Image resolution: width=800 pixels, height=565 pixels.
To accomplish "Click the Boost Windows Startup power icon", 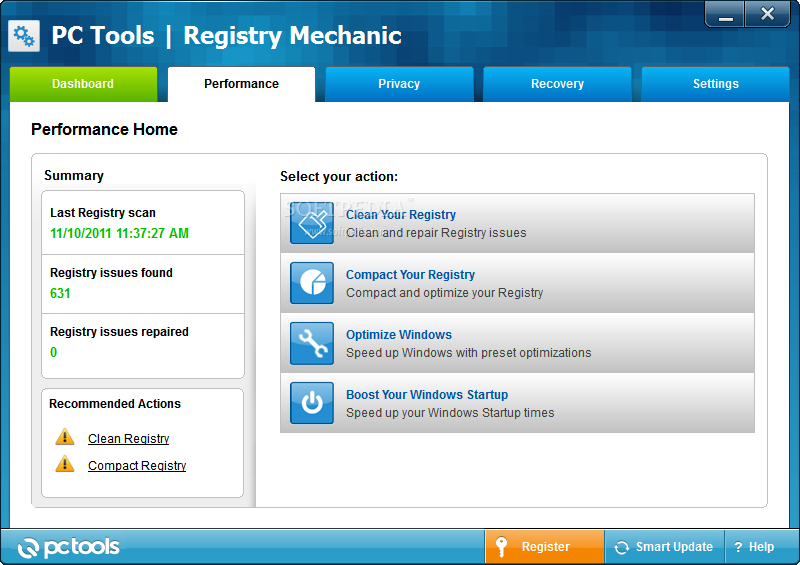I will pyautogui.click(x=312, y=403).
